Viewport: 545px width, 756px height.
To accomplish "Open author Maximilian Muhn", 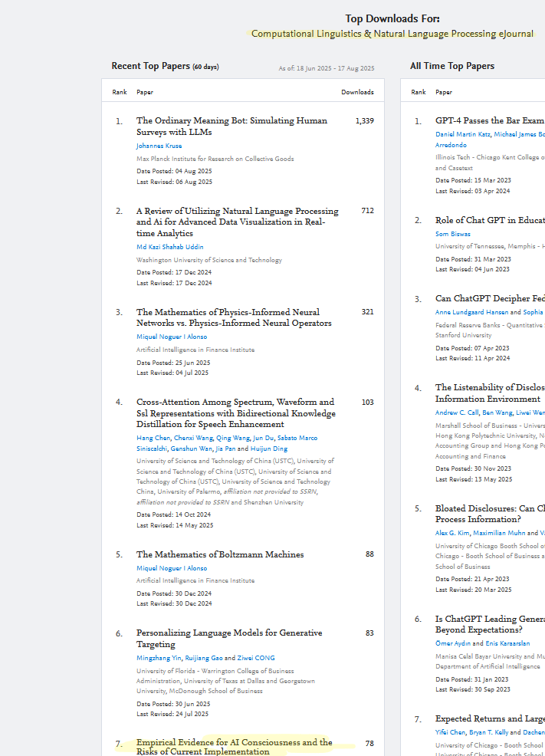I will click(499, 533).
